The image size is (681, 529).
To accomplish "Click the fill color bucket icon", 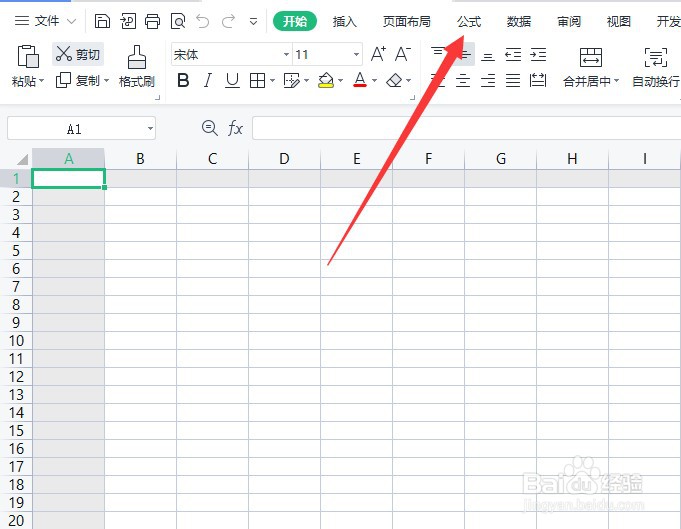I will click(326, 80).
